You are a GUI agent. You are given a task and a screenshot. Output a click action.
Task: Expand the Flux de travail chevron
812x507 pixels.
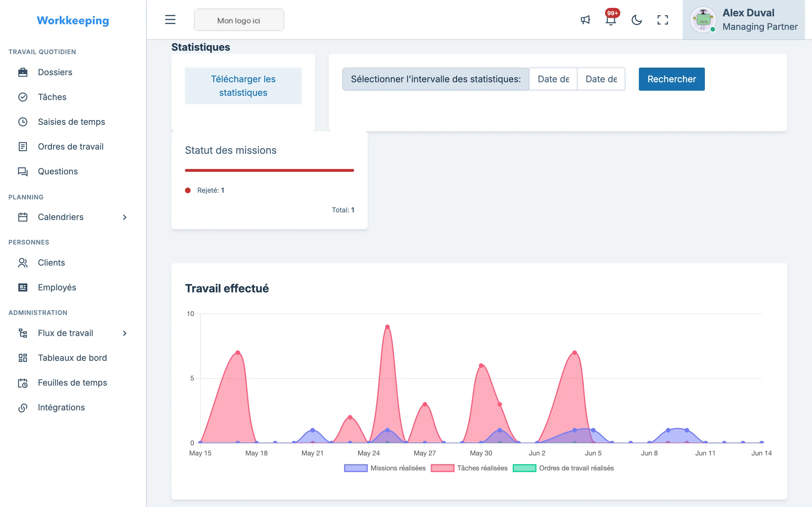tap(125, 333)
